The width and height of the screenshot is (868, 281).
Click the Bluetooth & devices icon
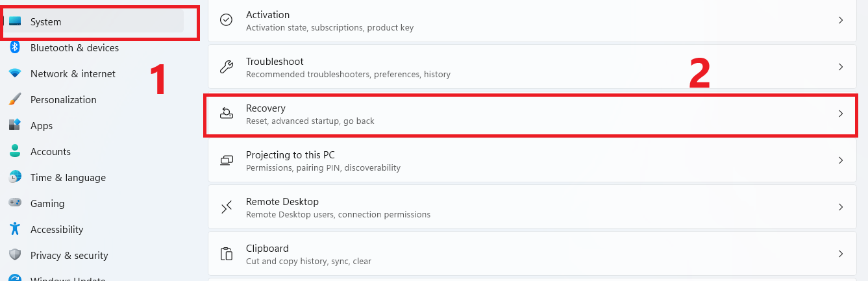tap(15, 48)
